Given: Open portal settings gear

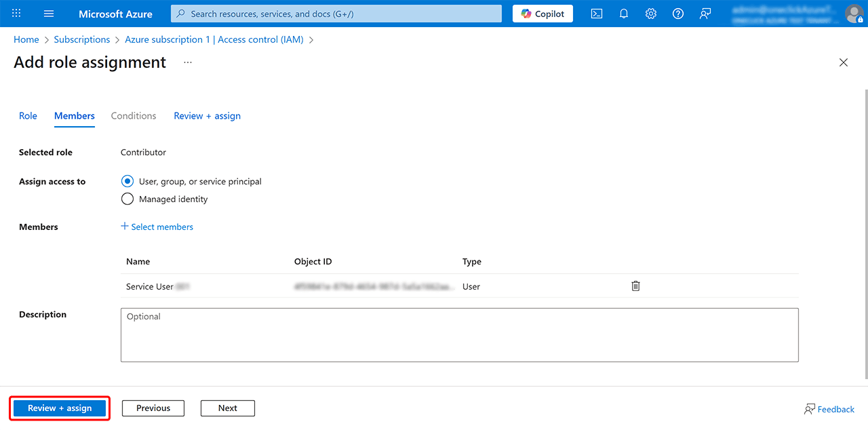Looking at the screenshot, I should click(x=651, y=14).
